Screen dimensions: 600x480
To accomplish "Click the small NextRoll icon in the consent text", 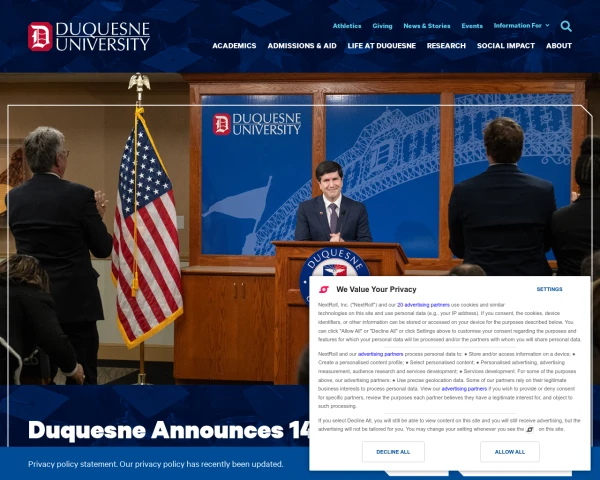I will pyautogui.click(x=530, y=429).
